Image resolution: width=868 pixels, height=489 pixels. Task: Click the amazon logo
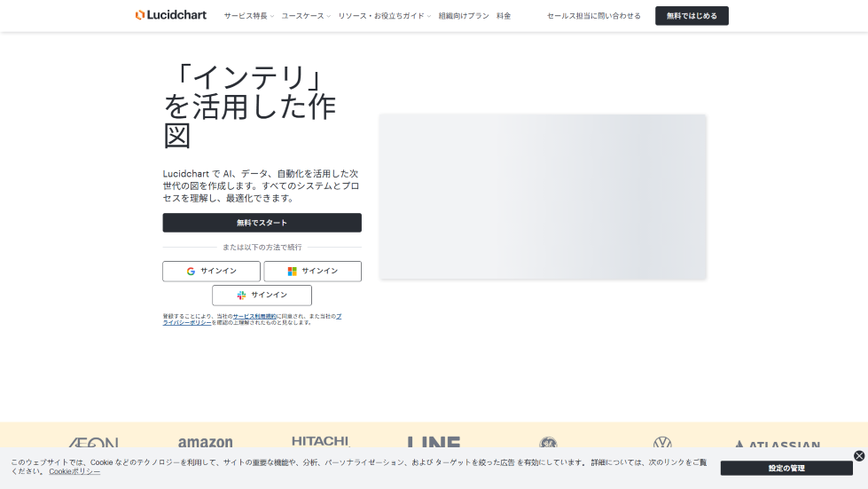click(x=206, y=442)
